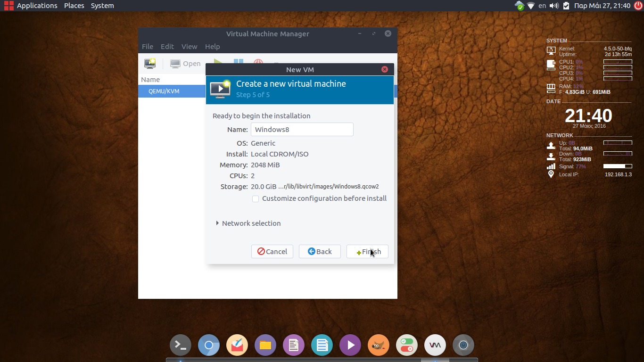Screen dimensions: 644x362
Task: Click the Wi-Fi network indicator in top panel
Action: pos(531,6)
